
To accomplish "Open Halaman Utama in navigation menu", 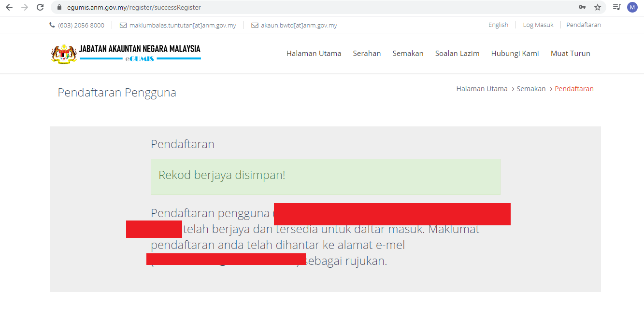I will coord(314,54).
